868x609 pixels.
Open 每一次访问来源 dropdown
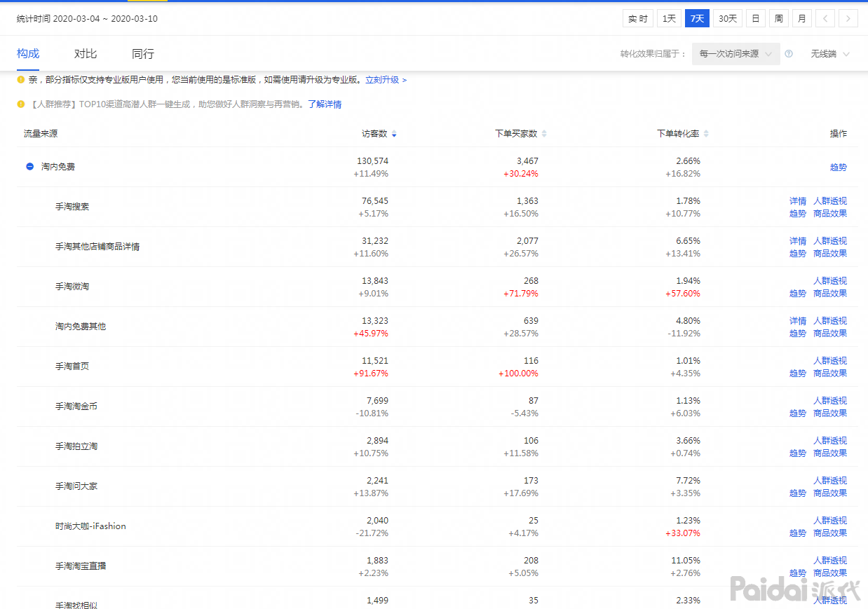click(735, 54)
